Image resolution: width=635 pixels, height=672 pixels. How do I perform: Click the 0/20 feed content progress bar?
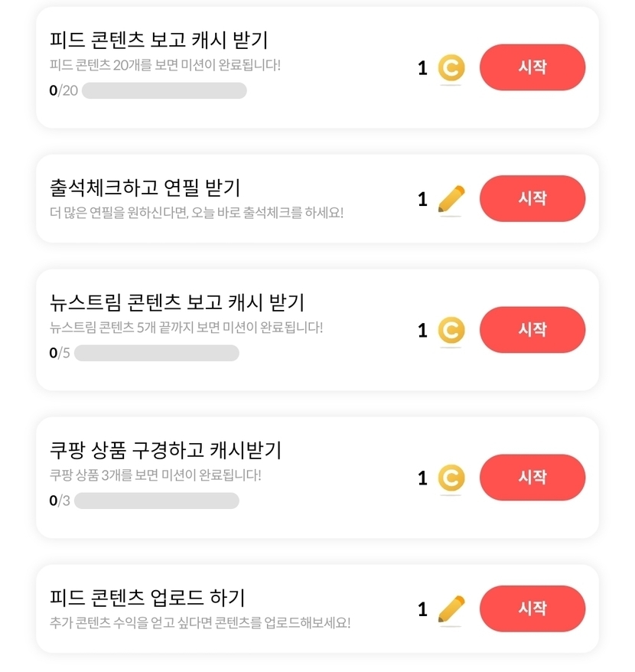[164, 91]
